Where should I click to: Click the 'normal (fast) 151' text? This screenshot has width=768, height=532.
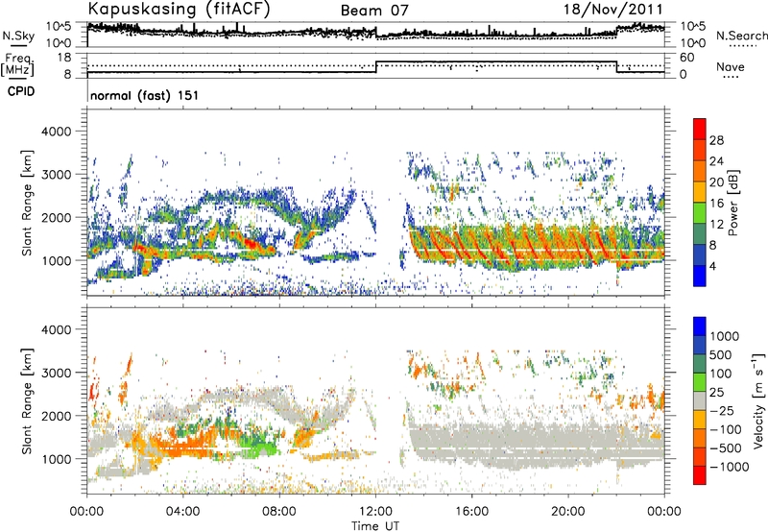click(145, 95)
